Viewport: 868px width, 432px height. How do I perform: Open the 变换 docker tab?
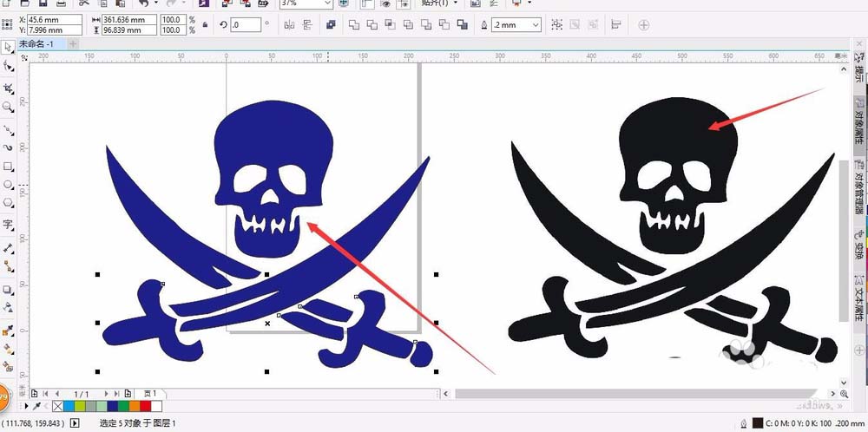tap(859, 244)
